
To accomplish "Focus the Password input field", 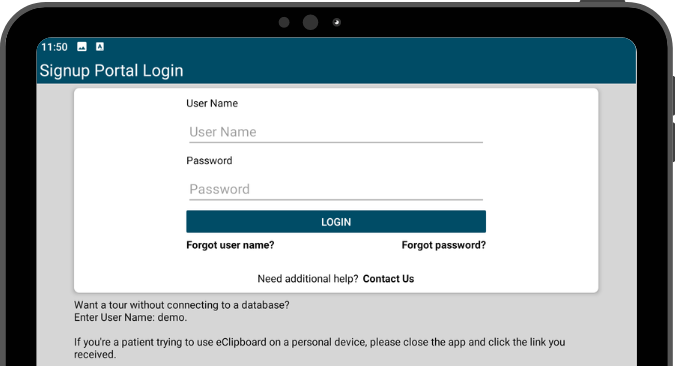I will pyautogui.click(x=336, y=189).
